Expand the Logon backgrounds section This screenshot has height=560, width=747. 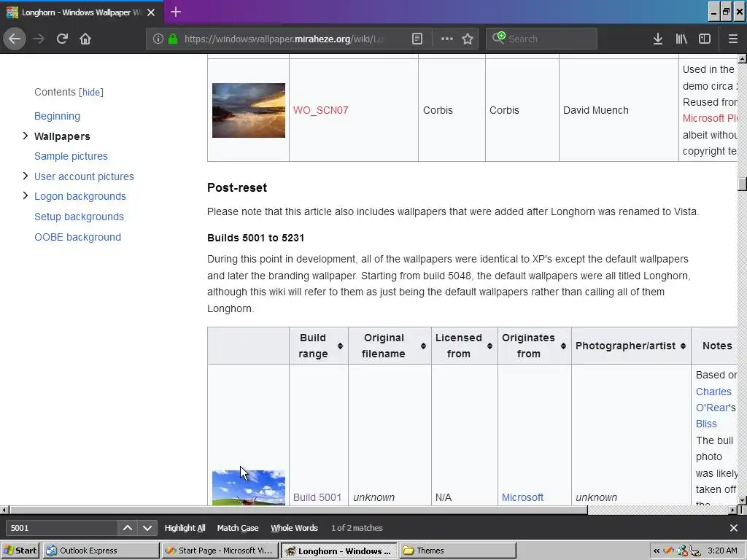pos(26,195)
